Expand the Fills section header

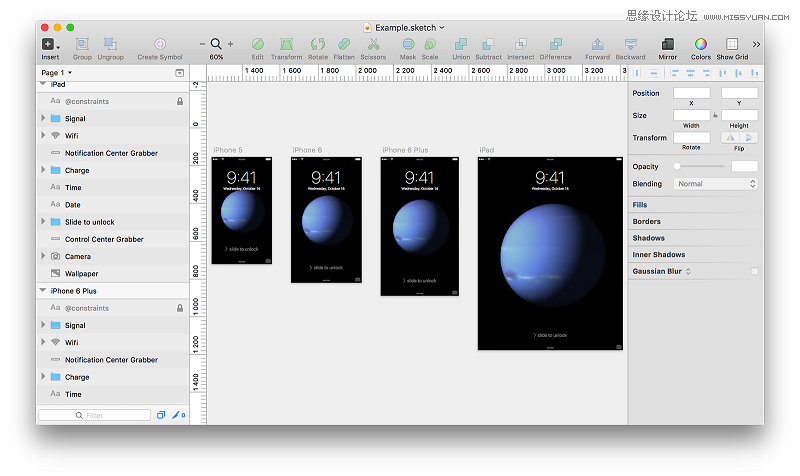[640, 205]
